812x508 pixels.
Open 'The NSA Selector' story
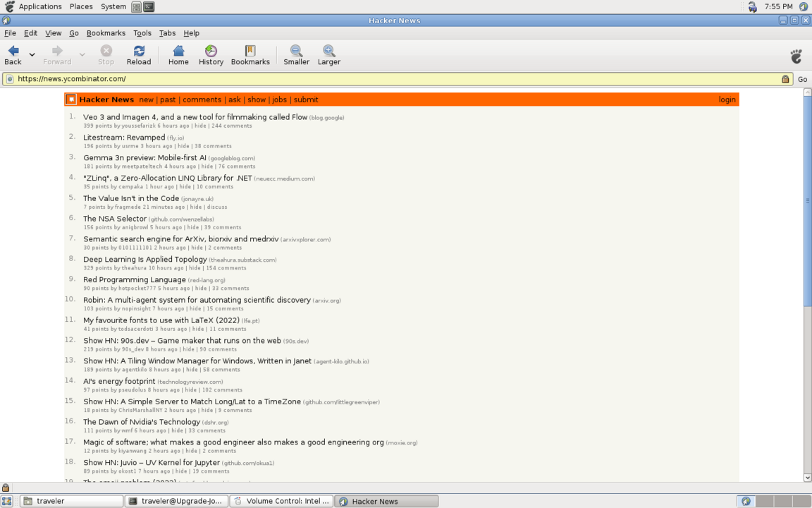[115, 219]
